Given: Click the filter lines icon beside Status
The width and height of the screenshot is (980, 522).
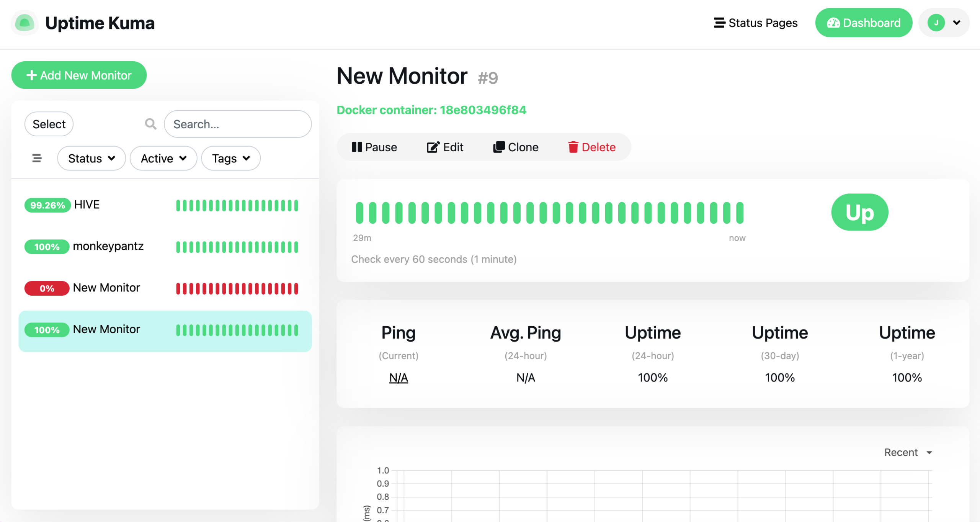Looking at the screenshot, I should [x=37, y=158].
